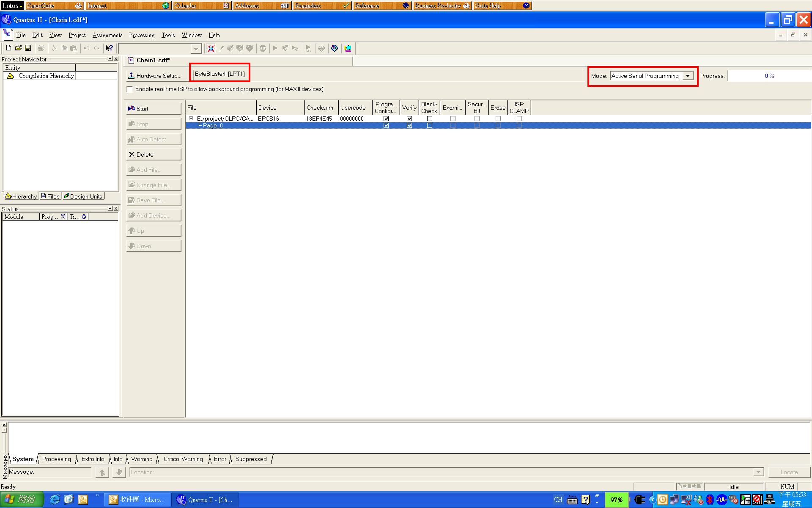Screen dimensions: 812x508
Task: Uncheck Verify checkbox for EPCS16 row
Action: (x=409, y=119)
